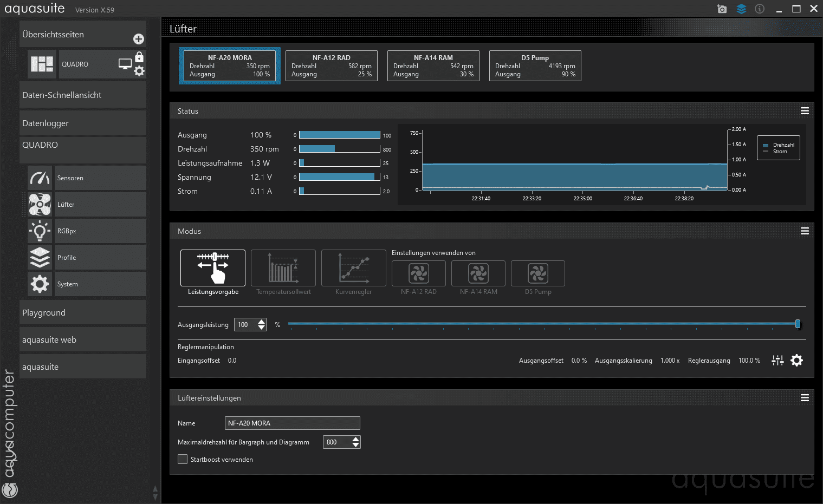Viewport: 823px width, 504px height.
Task: Use settings from D5 Pump fan icon
Action: coord(538,273)
